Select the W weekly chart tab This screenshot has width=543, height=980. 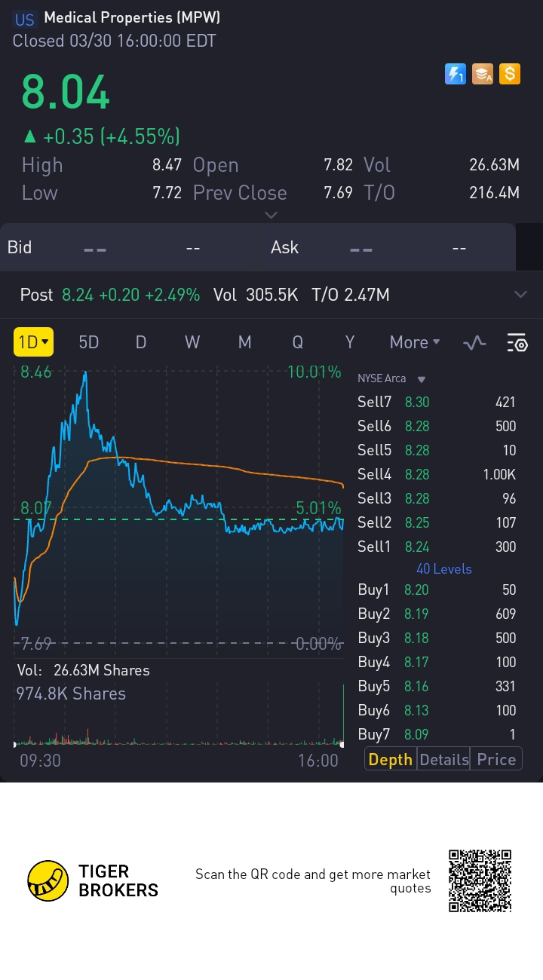tap(192, 342)
